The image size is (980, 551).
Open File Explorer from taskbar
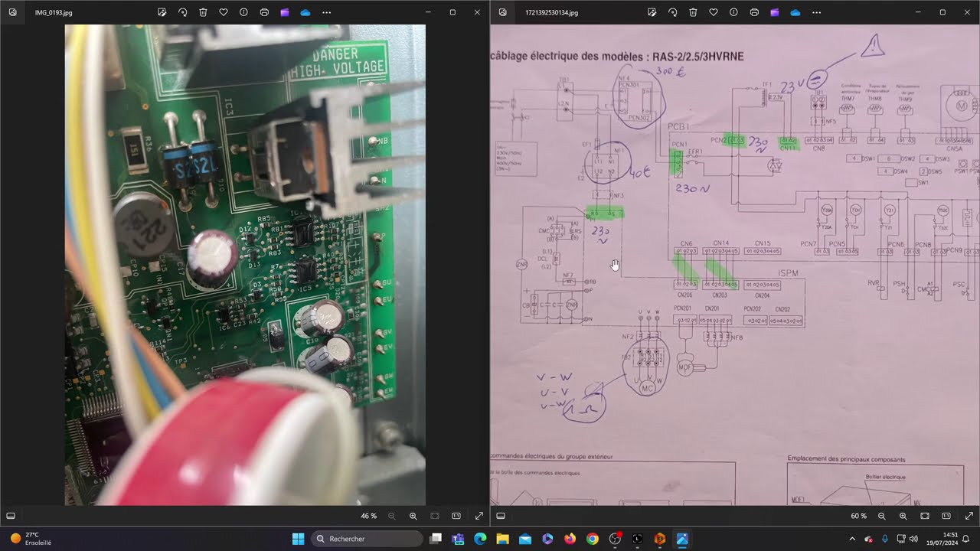(502, 539)
